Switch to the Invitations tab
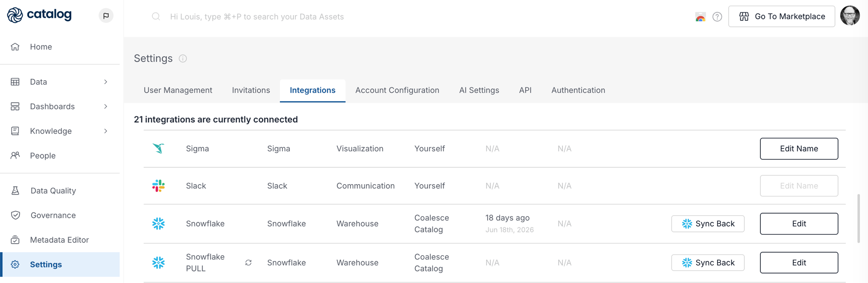 (x=251, y=90)
